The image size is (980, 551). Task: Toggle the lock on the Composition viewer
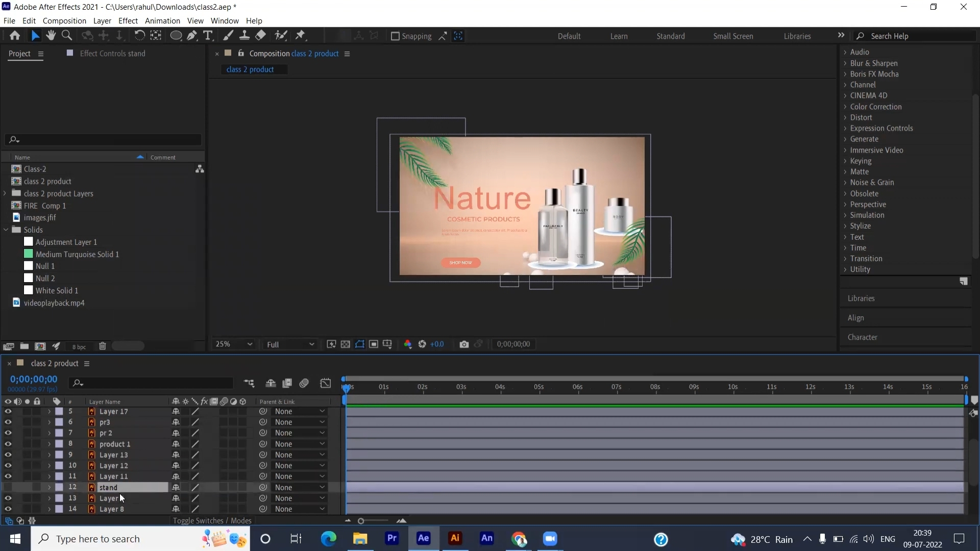click(x=241, y=53)
